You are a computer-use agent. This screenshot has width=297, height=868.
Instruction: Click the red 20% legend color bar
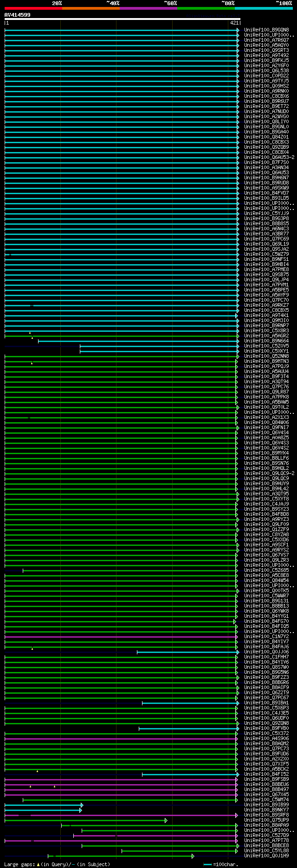pyautogui.click(x=33, y=8)
